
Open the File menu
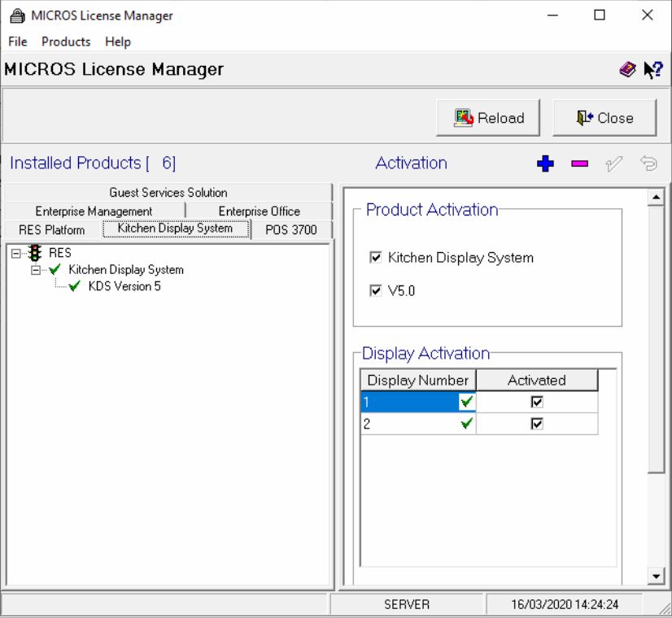click(18, 41)
